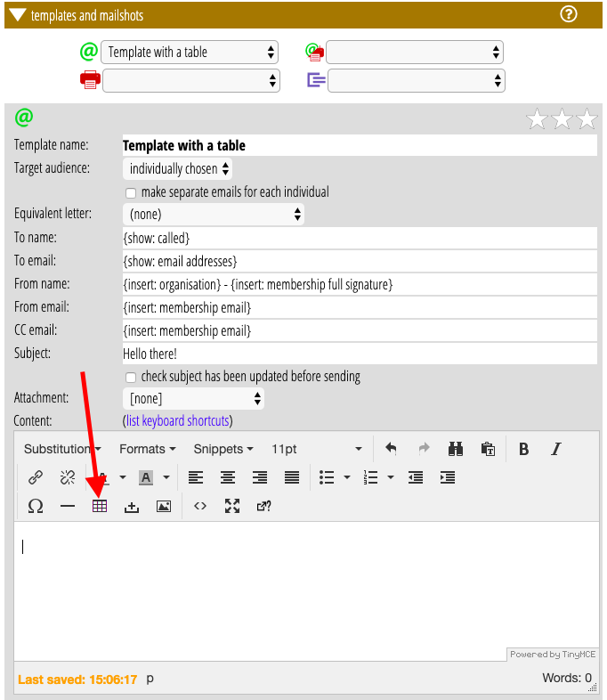Image resolution: width=607 pixels, height=700 pixels.
Task: Click the source code brackets icon
Action: tap(200, 506)
